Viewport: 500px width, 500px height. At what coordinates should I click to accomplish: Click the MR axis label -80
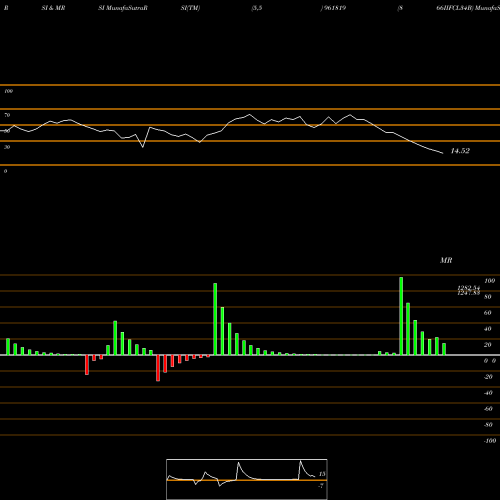pyautogui.click(x=488, y=425)
